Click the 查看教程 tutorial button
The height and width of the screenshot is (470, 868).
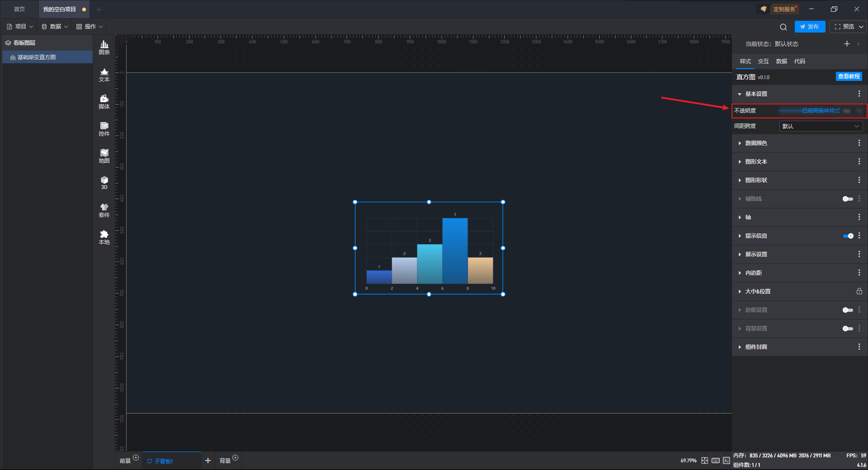[849, 76]
